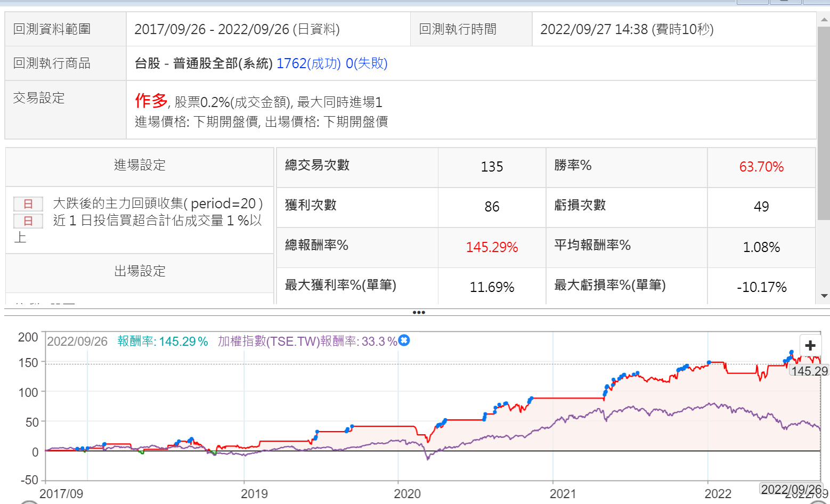Click the 回測資料範圍 label
830x504 pixels.
point(52,29)
